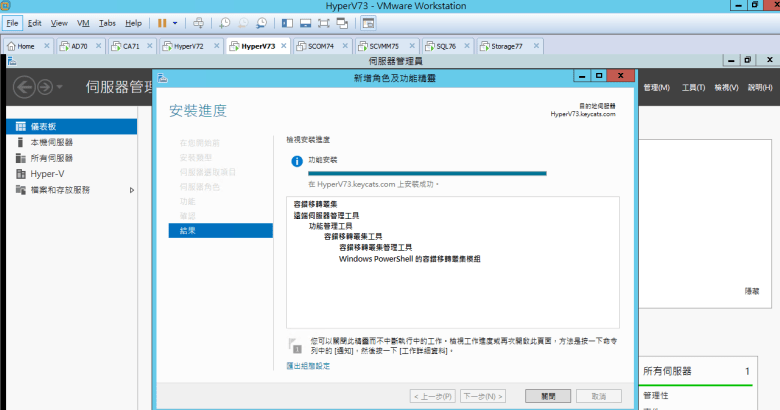
Task: Open the 工具(T) menu in Server Manager
Action: point(693,88)
